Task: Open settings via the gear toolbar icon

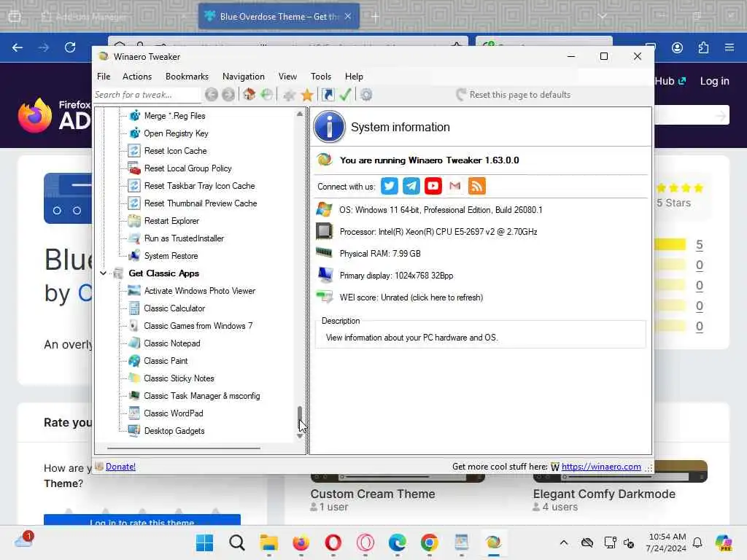Action: coord(366,95)
